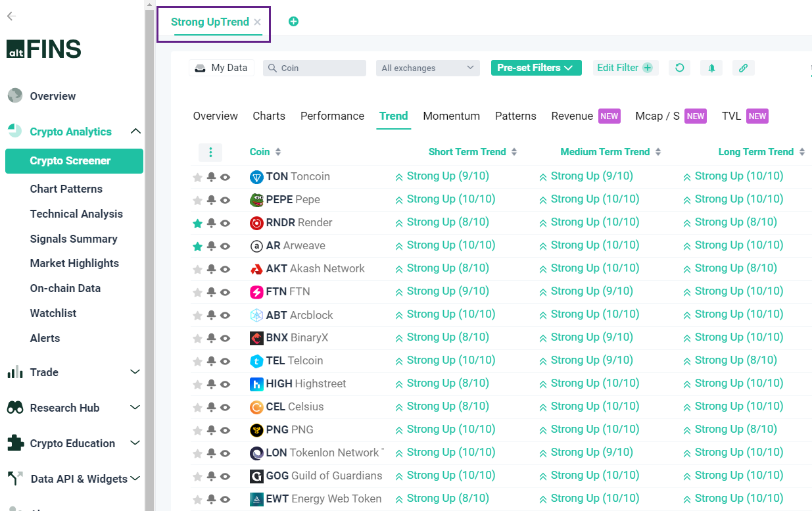Set alert bell for LON Tokenlon Network
This screenshot has height=511, width=812.
[x=211, y=453]
